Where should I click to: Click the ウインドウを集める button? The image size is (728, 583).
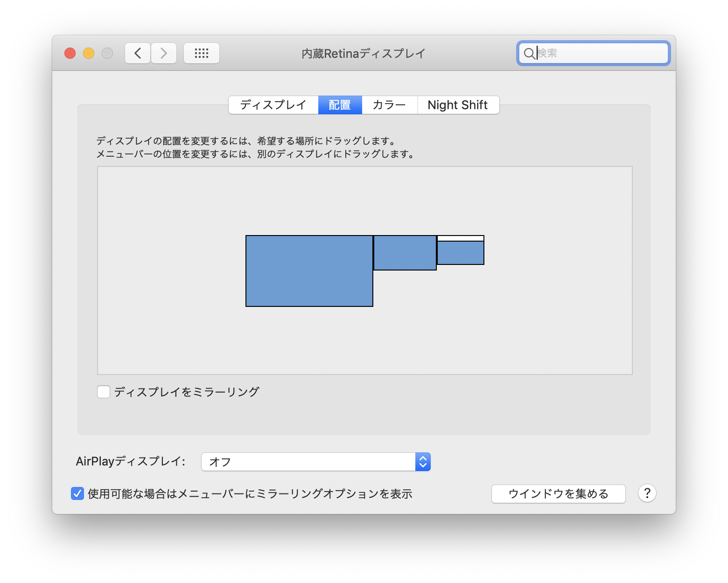click(x=558, y=493)
